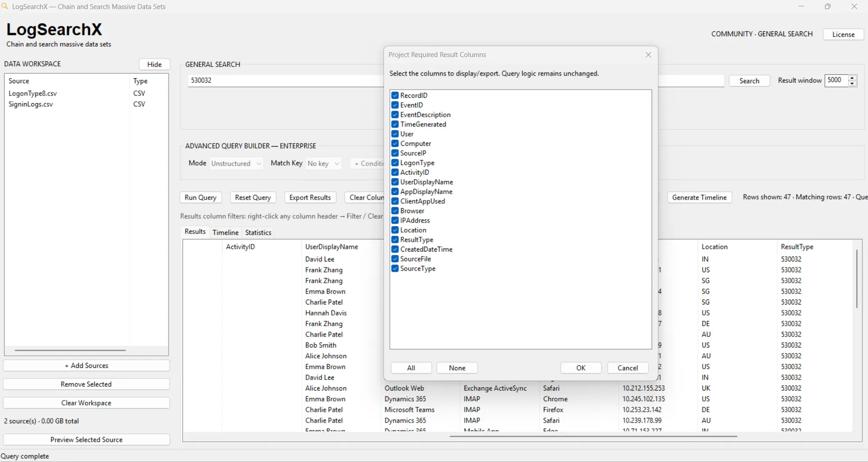Click the Result window number field
The width and height of the screenshot is (868, 462).
coord(836,81)
